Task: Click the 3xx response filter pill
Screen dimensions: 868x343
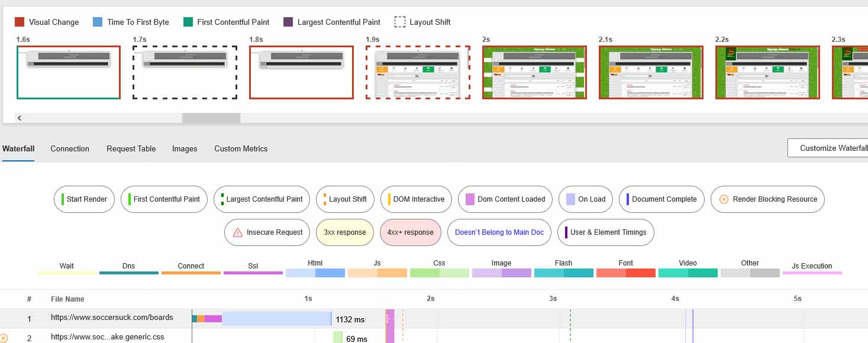Action: pyautogui.click(x=344, y=232)
